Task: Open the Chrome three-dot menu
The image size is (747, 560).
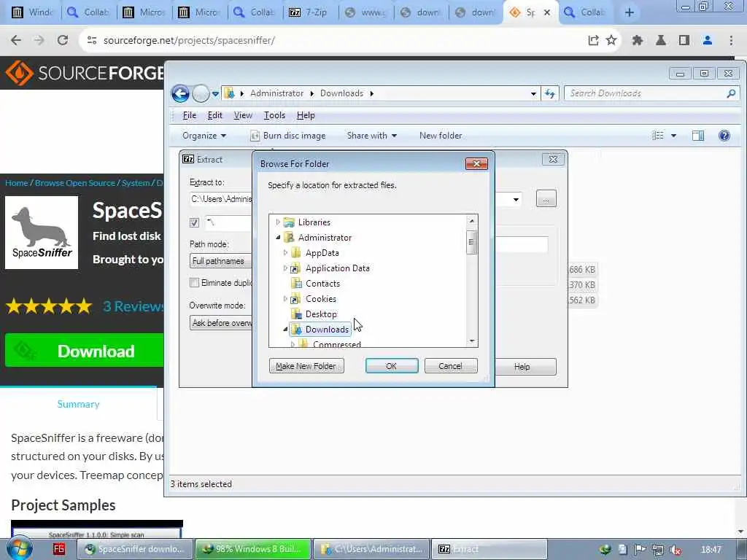Action: 731,41
